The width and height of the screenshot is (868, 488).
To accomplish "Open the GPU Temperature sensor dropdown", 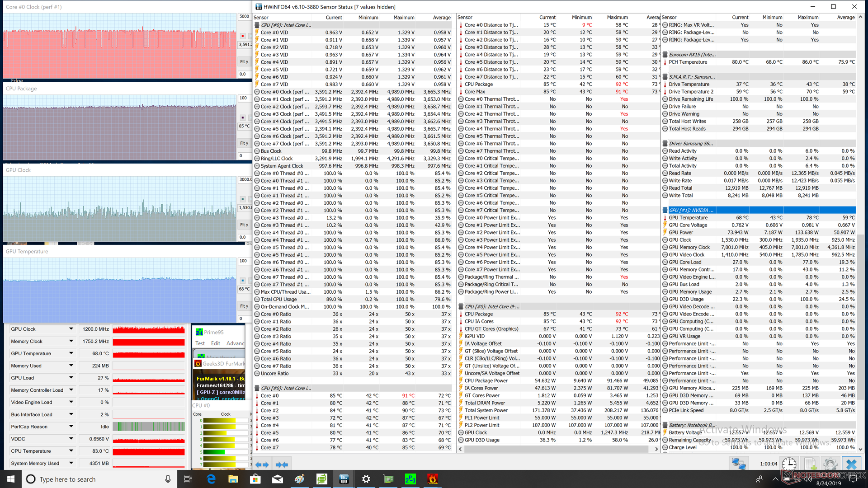I will point(71,353).
